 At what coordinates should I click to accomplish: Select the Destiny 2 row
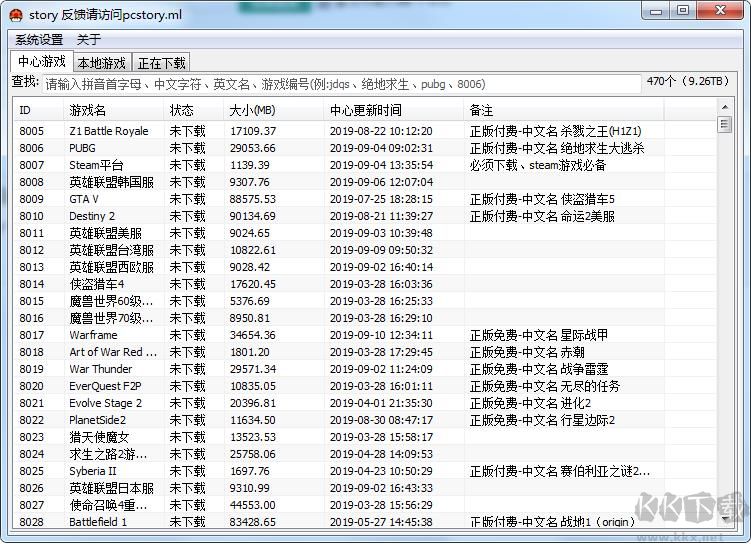tap(364, 216)
